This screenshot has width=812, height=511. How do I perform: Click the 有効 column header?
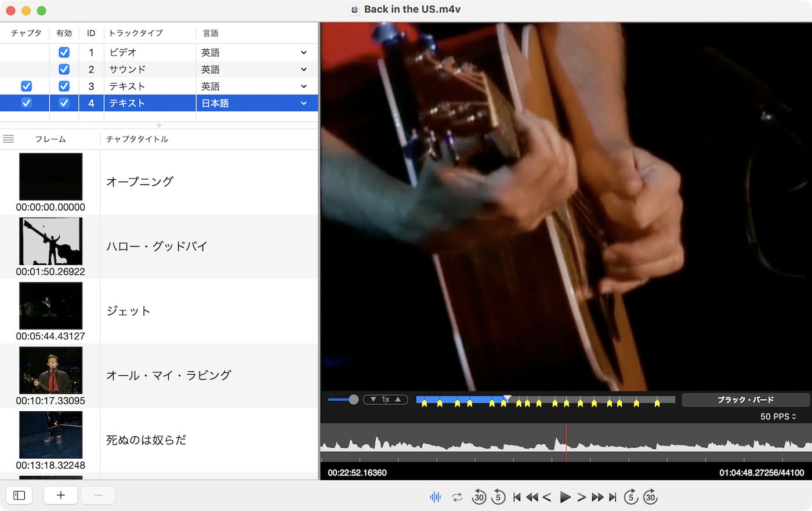(64, 33)
